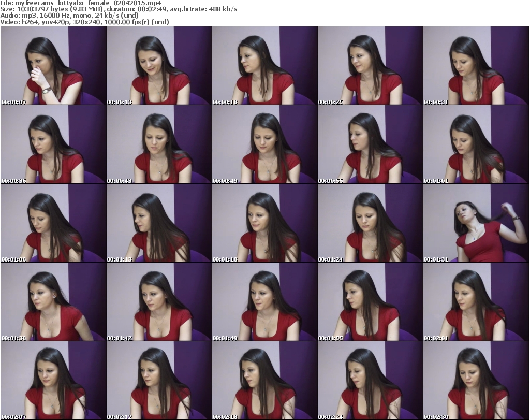Screen dimensions: 530x420
Task: Open the frame at 00:02:18
Action: (264, 381)
